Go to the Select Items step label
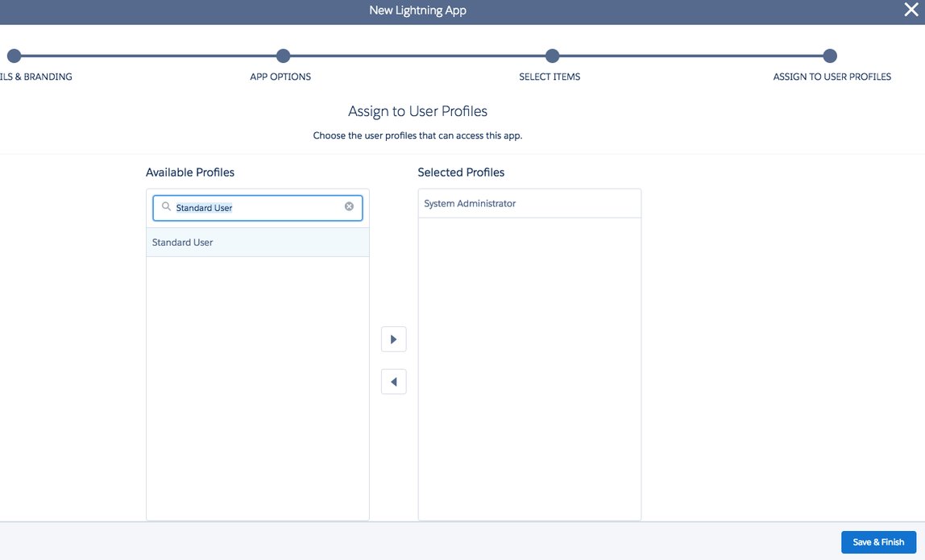 pyautogui.click(x=550, y=77)
